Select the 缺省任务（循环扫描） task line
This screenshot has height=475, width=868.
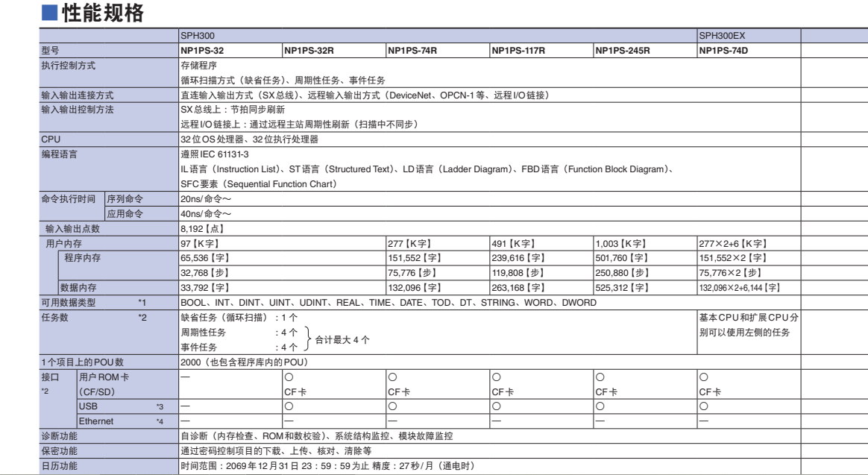click(239, 318)
